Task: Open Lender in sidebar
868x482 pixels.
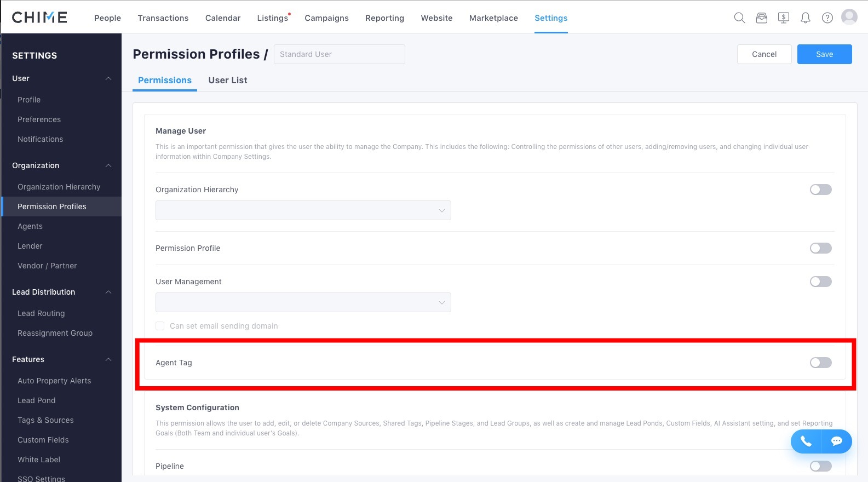Action: pos(30,246)
